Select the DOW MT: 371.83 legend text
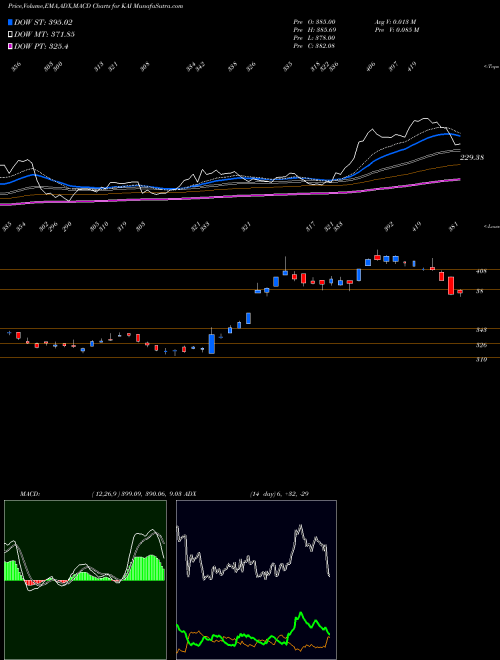 (44, 35)
